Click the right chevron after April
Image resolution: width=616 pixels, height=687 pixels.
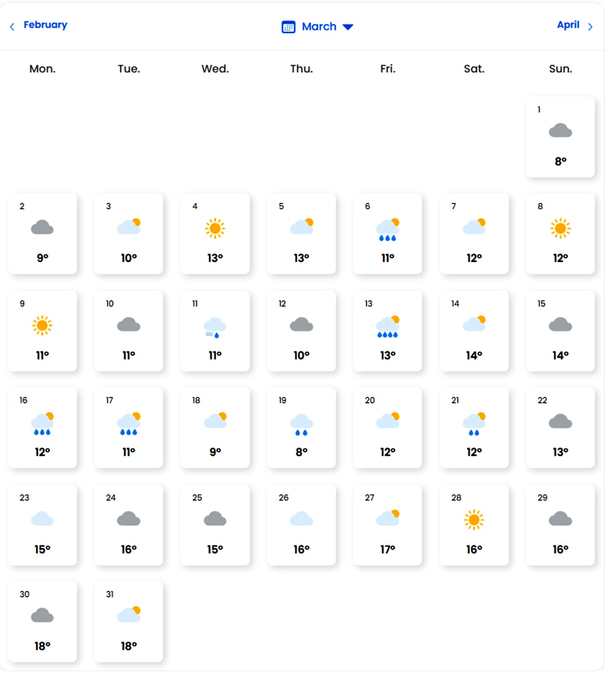point(590,27)
